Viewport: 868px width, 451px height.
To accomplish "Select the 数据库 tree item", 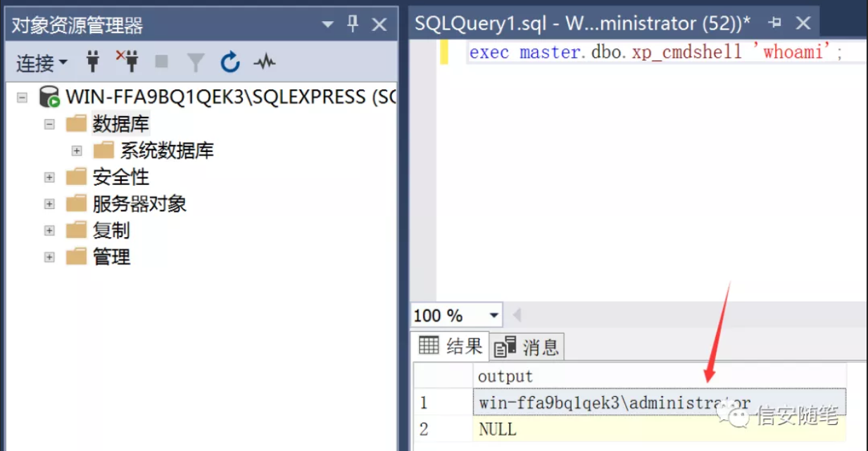I will [120, 124].
